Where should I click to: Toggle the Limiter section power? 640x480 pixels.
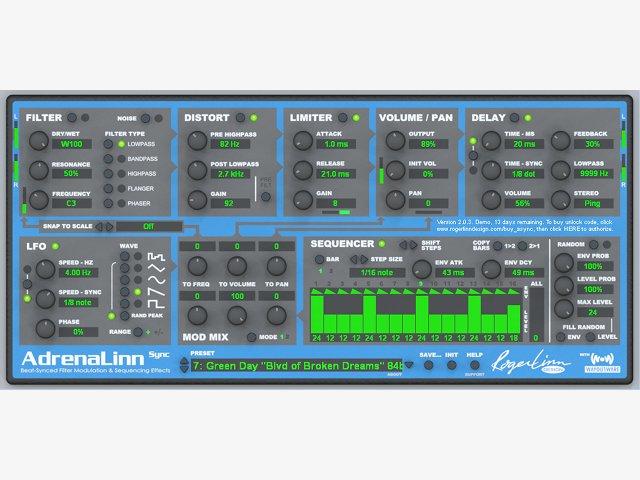click(x=343, y=118)
